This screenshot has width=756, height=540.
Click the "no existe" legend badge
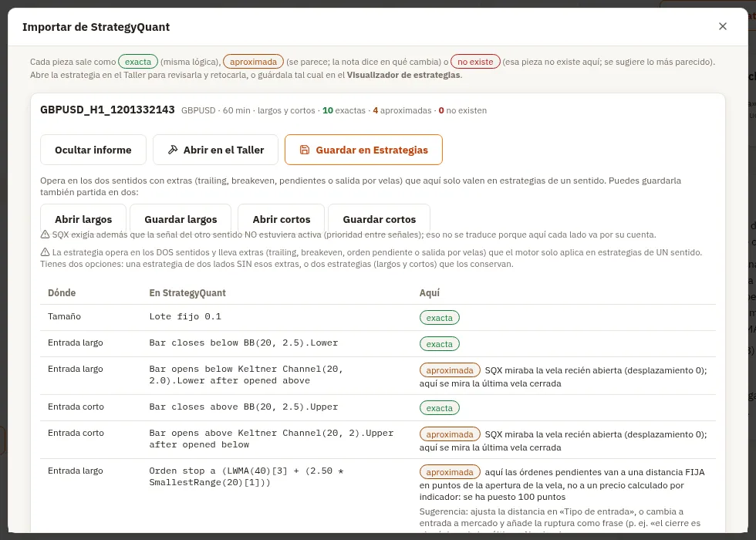click(x=475, y=62)
